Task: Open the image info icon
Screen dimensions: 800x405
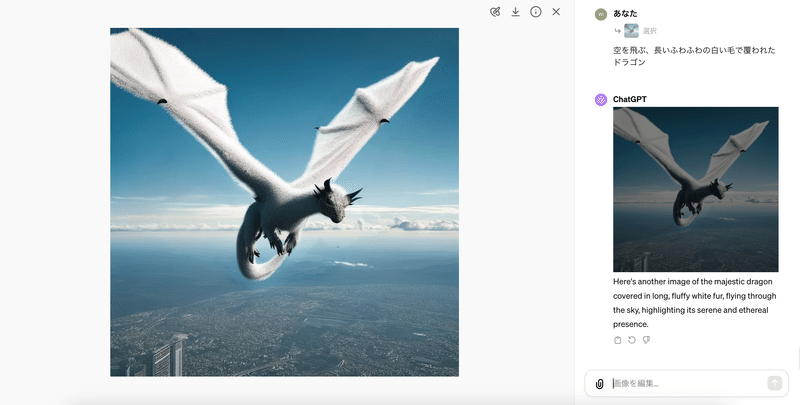Action: tap(536, 12)
